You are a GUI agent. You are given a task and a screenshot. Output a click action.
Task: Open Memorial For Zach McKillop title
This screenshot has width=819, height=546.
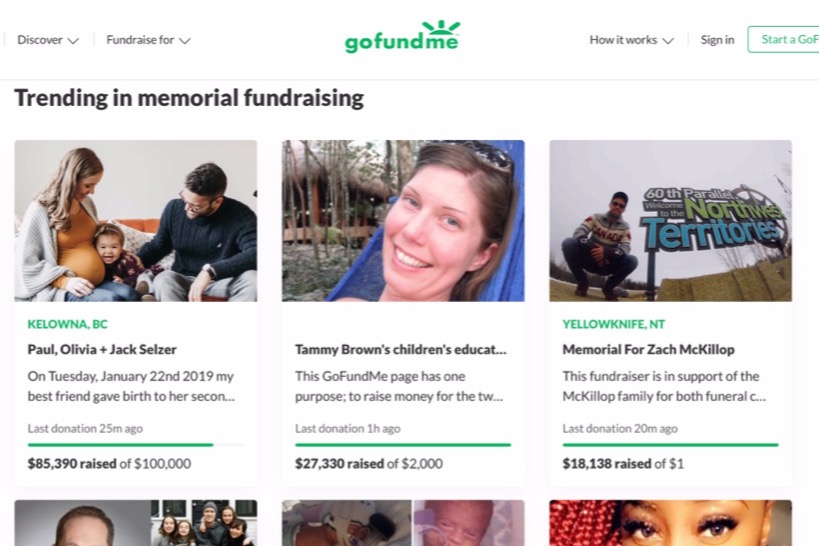click(648, 350)
